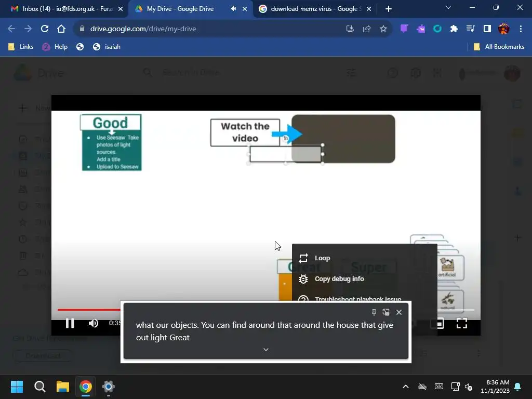532x399 pixels.
Task: Open the Help bookmark
Action: tap(55, 47)
